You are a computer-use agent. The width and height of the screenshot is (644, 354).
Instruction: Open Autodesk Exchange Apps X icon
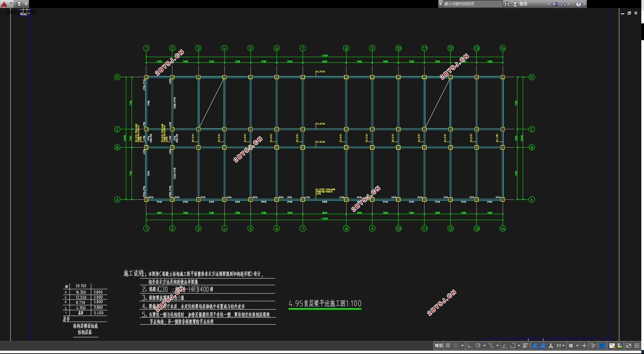pos(555,4)
